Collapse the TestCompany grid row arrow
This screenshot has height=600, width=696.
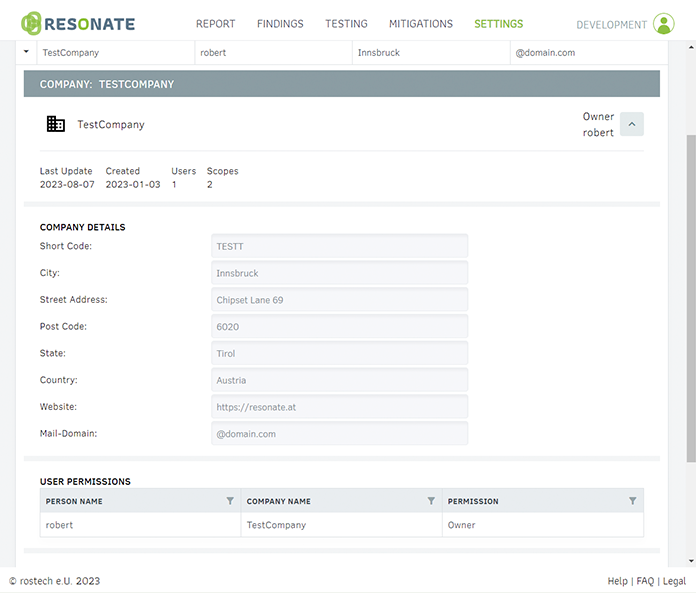[26, 52]
